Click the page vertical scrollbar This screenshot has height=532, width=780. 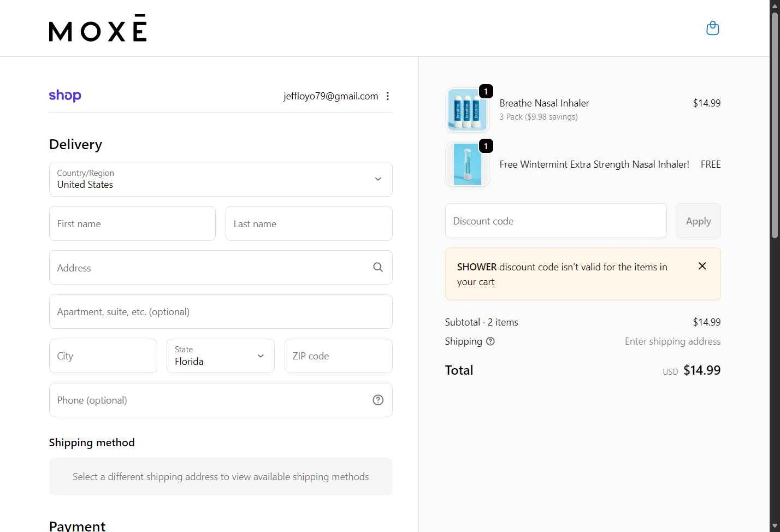(775, 125)
